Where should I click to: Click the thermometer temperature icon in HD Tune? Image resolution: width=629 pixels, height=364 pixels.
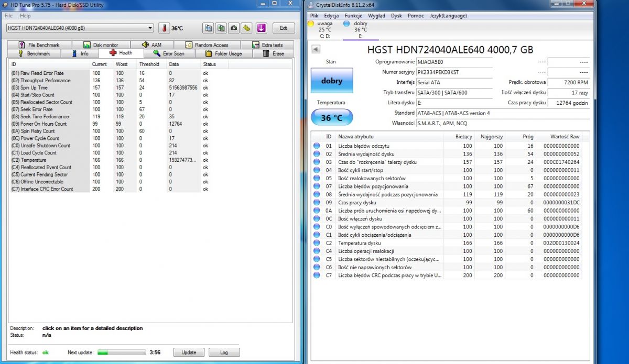pos(164,28)
